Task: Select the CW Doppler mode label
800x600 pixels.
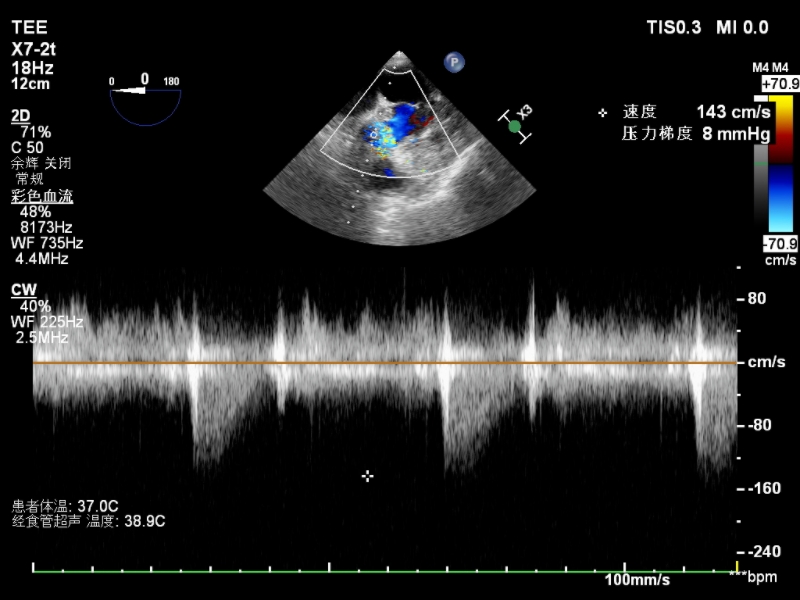Action: click(22, 289)
